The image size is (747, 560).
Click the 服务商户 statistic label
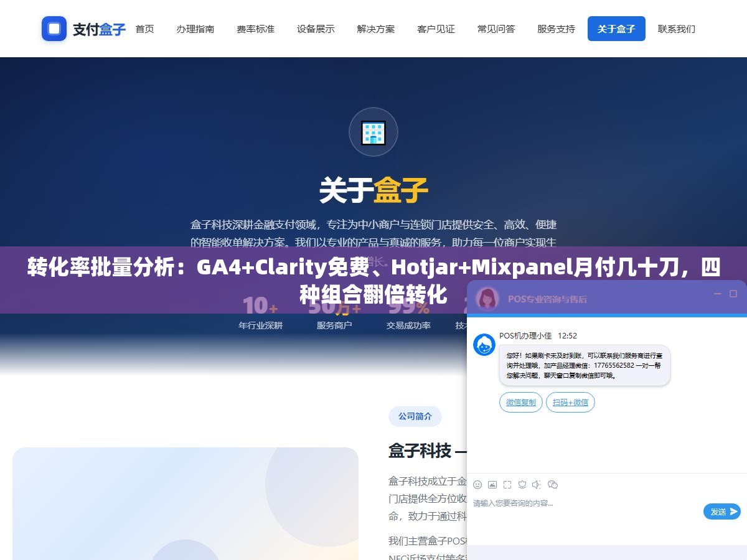tap(334, 325)
